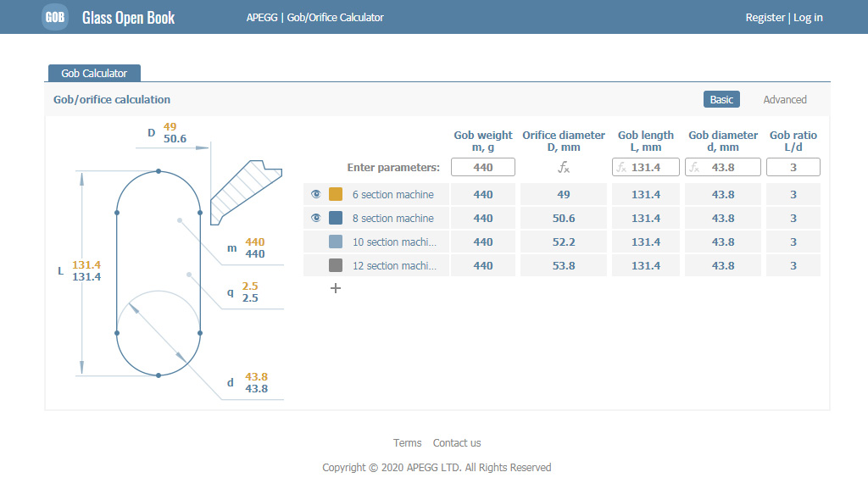Focus the Gob ratio input field
868x500 pixels.
[x=793, y=168]
